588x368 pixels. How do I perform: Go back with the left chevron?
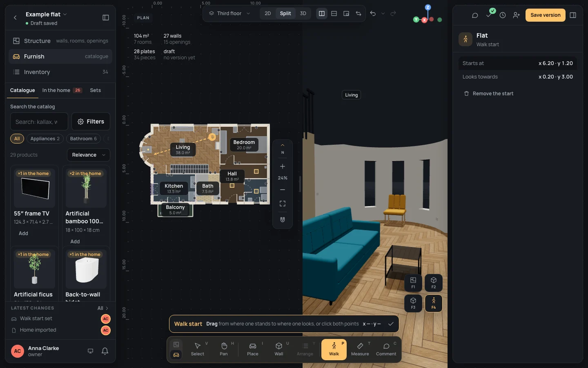click(x=15, y=18)
